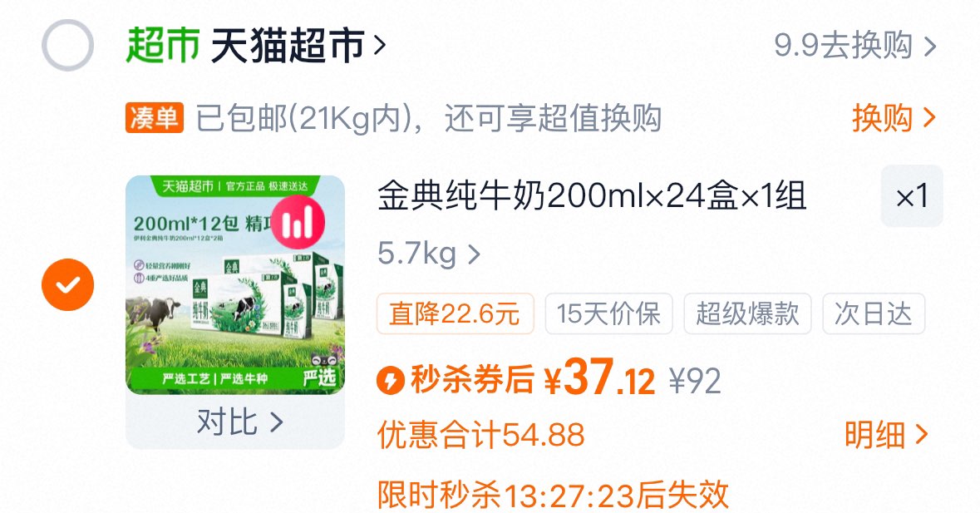Tap the orange 凑单 badge
This screenshot has width=980, height=513.
tap(155, 117)
